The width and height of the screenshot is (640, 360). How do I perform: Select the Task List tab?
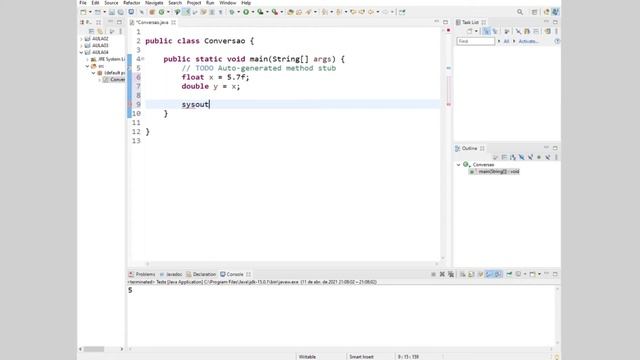click(471, 22)
